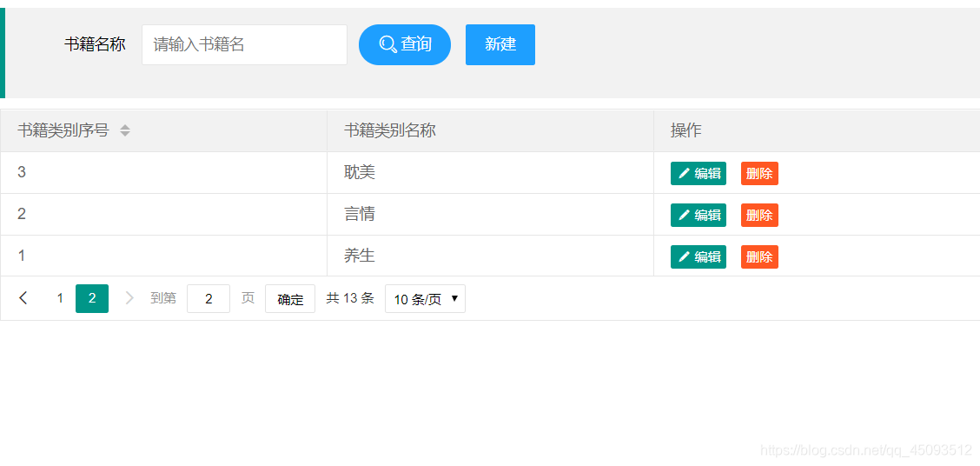
Task: Click the 书籍名称 search input field
Action: coord(244,44)
